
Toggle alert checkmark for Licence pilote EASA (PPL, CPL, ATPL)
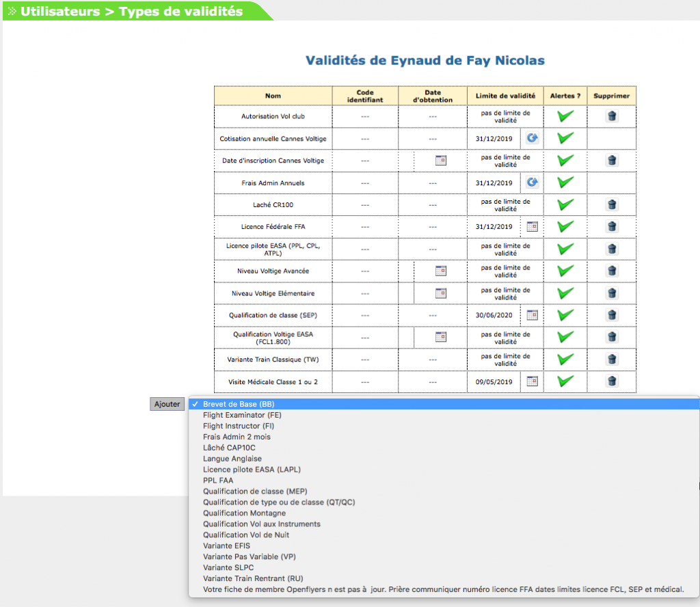coord(565,249)
